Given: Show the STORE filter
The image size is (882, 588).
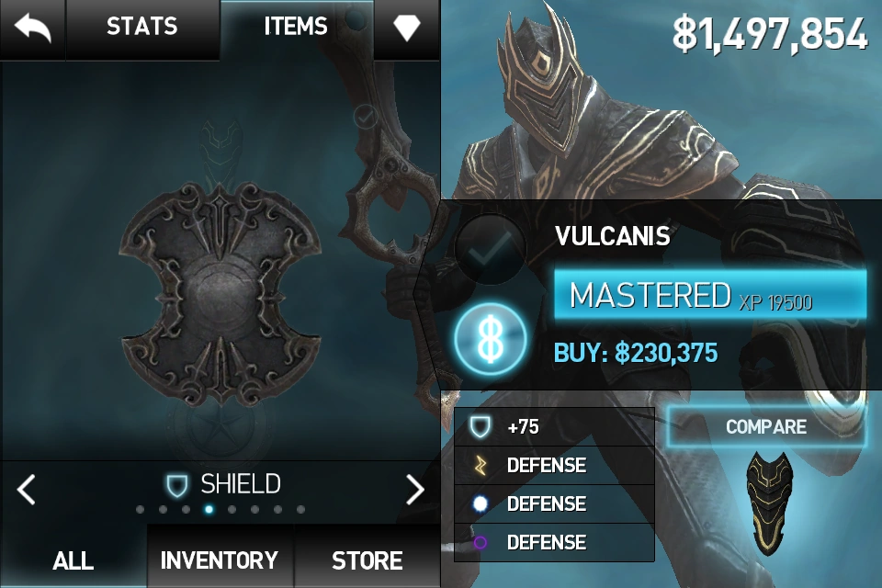Looking at the screenshot, I should pos(367,560).
